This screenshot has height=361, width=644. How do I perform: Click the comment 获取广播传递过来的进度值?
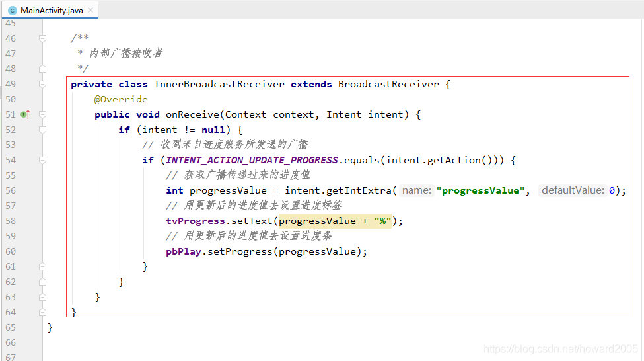(247, 175)
